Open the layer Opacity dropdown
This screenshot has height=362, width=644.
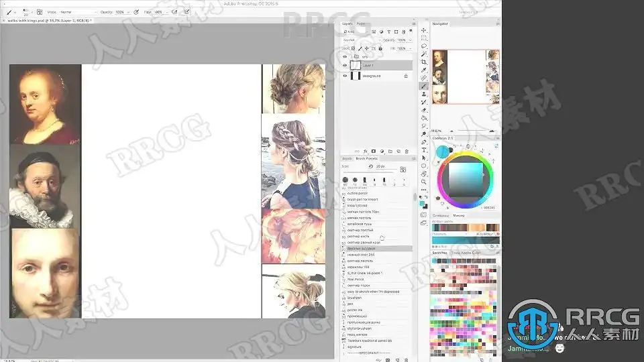point(410,40)
